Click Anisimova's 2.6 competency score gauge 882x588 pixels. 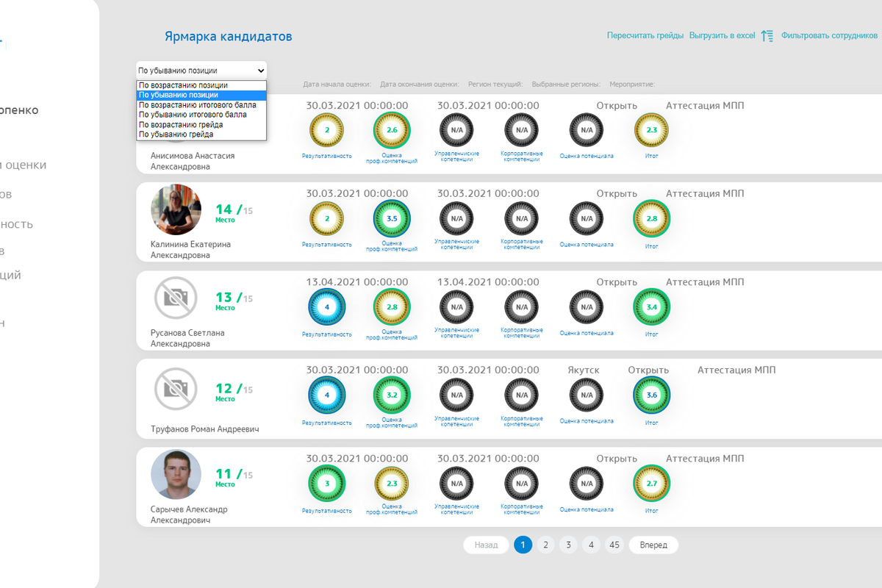pyautogui.click(x=392, y=130)
